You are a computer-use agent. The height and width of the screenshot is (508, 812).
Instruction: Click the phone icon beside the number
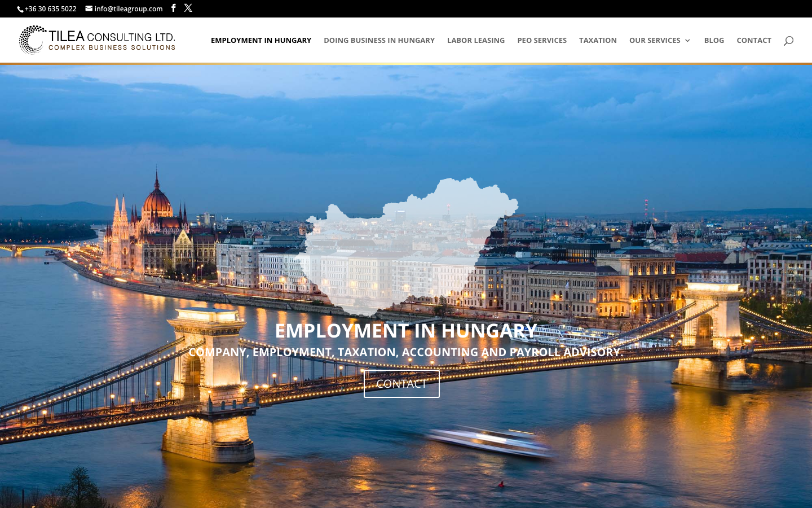(20, 9)
